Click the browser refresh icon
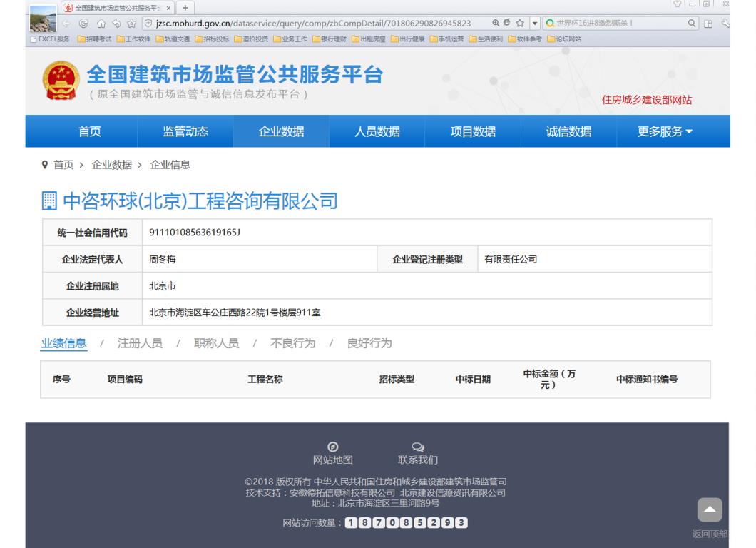756x548 pixels. click(x=84, y=24)
